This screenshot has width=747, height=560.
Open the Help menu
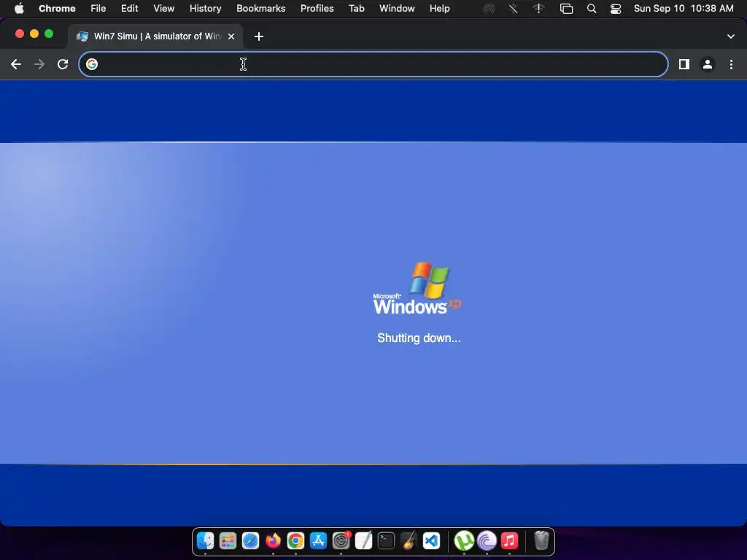coord(440,9)
